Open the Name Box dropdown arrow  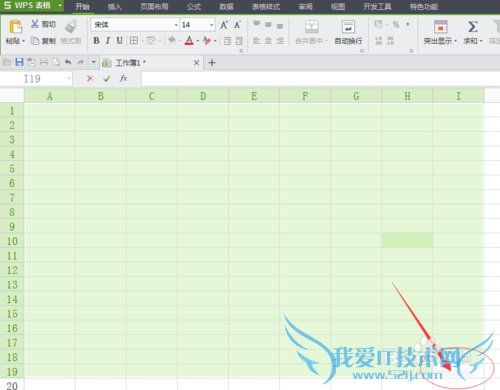click(x=69, y=79)
